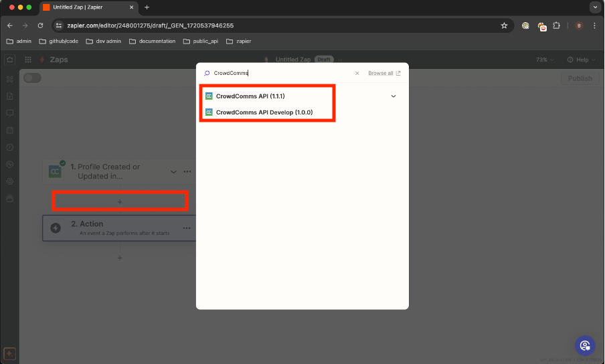Open the Help menu
Screen dimensions: 605x364
pos(581,60)
